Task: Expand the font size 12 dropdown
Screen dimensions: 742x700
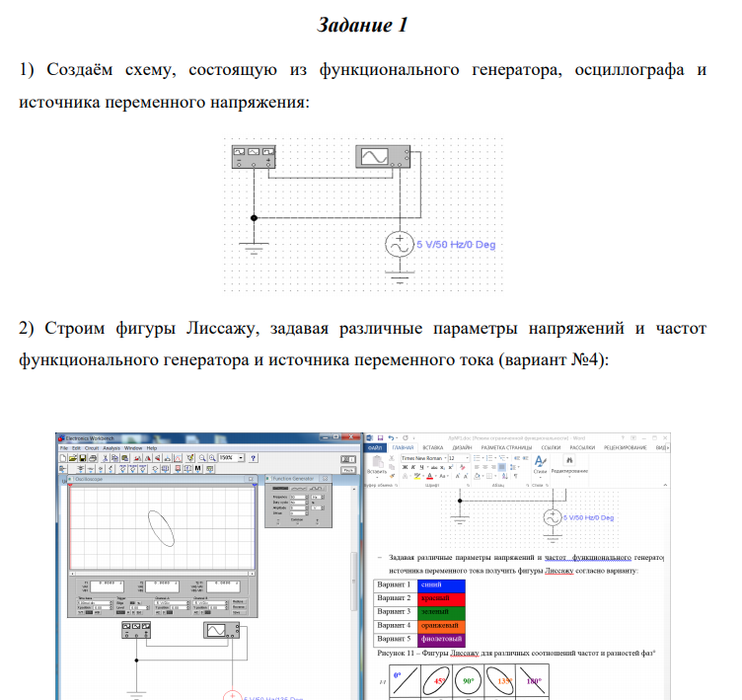Action: [466, 458]
